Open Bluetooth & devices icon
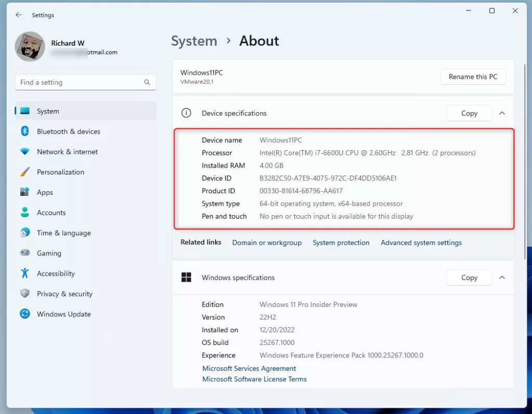 click(x=25, y=131)
